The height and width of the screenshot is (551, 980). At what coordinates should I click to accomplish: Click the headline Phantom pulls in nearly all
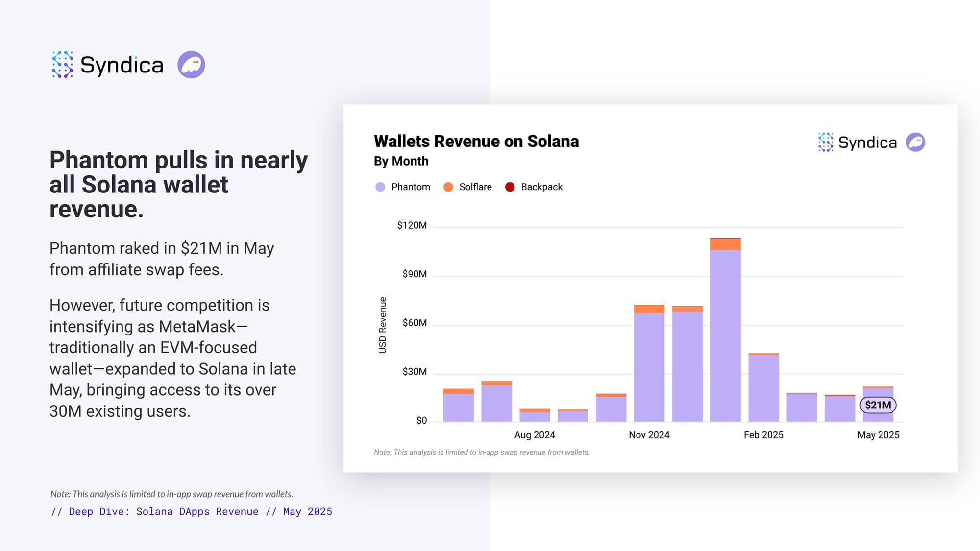[x=179, y=184]
